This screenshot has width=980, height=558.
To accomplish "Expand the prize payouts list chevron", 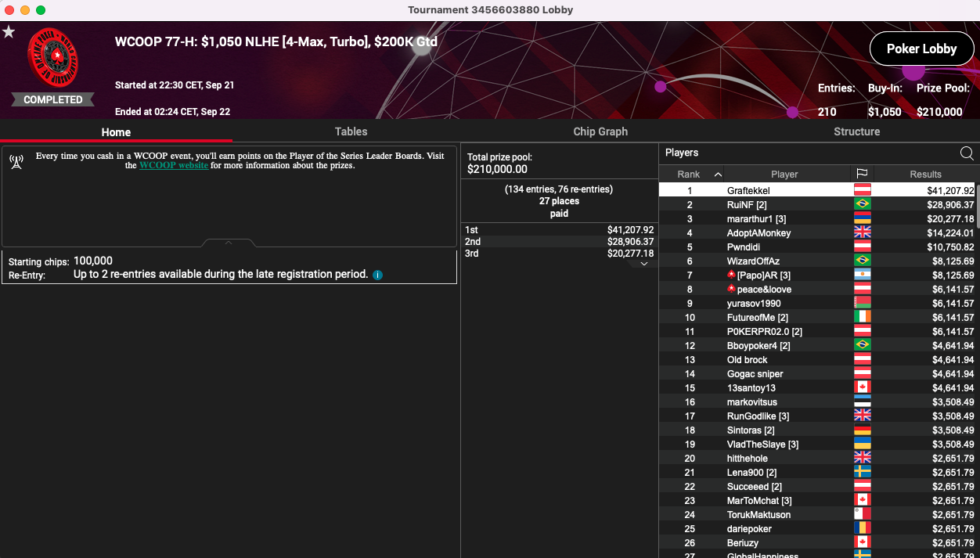I will pyautogui.click(x=643, y=264).
